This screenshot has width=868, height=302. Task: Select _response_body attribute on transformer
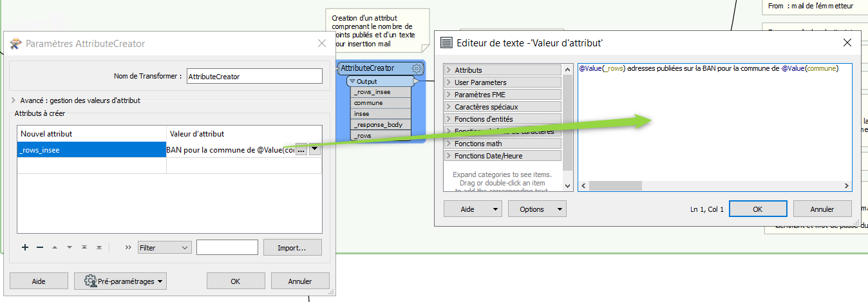tap(381, 125)
